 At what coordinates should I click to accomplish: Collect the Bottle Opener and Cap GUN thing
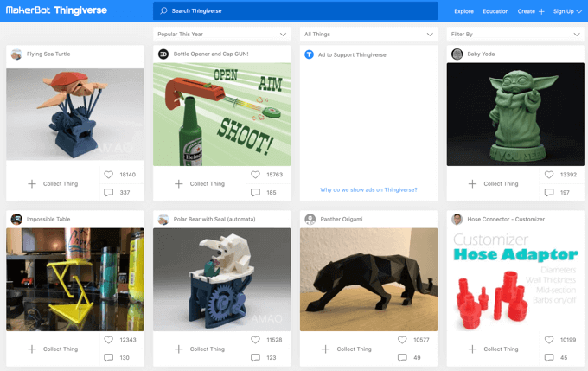click(x=200, y=184)
